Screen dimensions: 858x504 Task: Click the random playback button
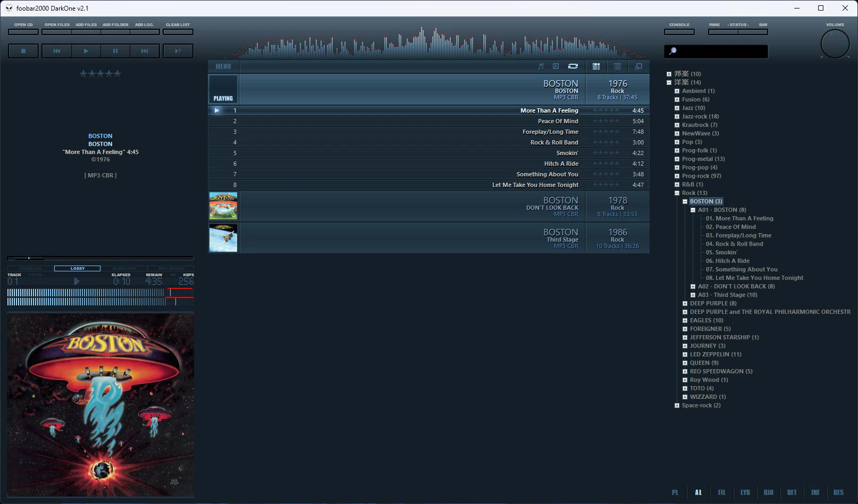[178, 51]
